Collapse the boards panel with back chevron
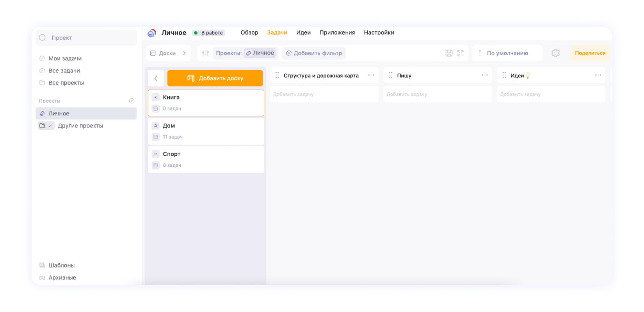The width and height of the screenshot is (644, 312). pos(156,78)
